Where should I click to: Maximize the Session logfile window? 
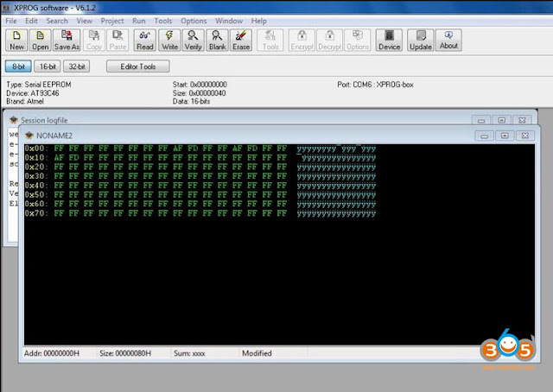501,120
